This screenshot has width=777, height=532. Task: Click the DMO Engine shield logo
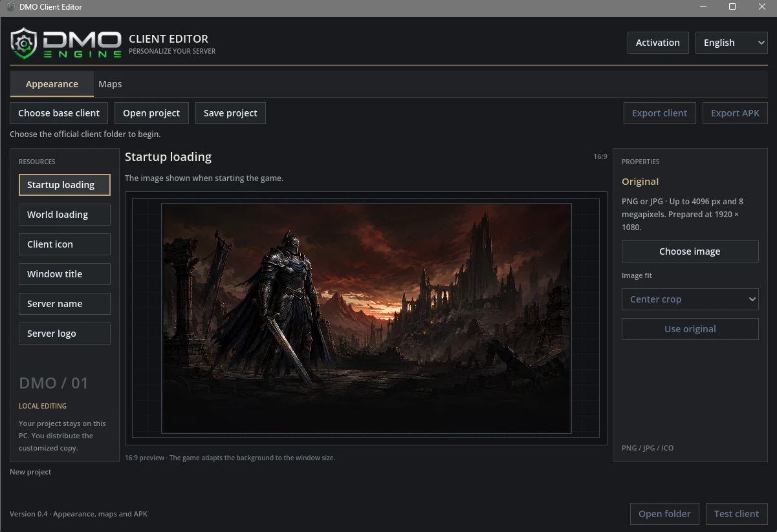click(x=23, y=43)
